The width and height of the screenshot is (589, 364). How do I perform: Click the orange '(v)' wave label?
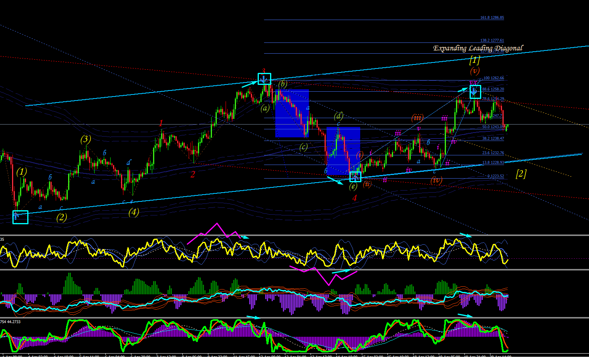point(475,71)
